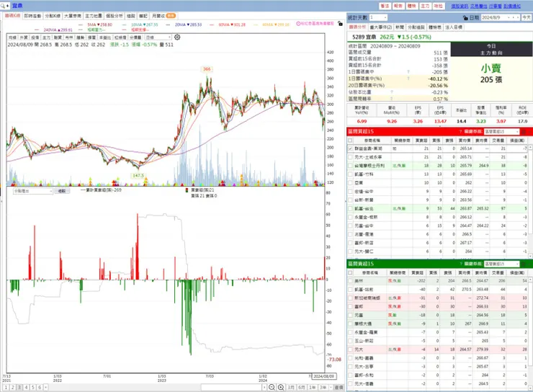Screen dimensions: 533x392
Task: Tick the checkbox for 群益金鼎 broker row
Action: point(350,148)
